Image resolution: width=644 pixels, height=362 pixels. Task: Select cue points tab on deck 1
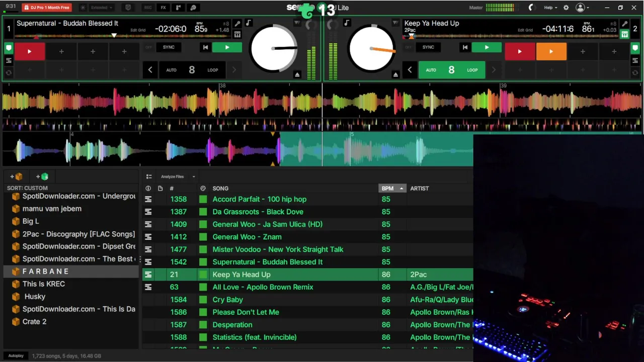click(9, 48)
